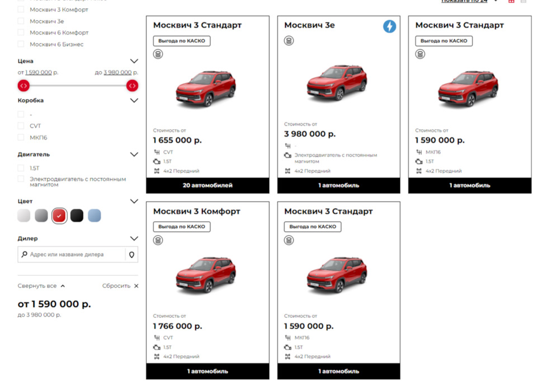Click the X icon beside Сбросить

pyautogui.click(x=136, y=286)
